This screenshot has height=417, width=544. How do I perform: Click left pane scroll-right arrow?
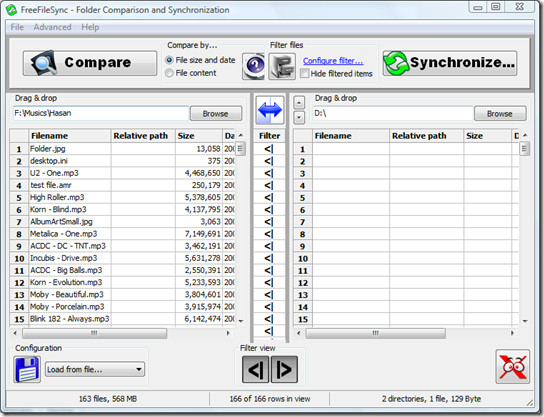[x=228, y=333]
